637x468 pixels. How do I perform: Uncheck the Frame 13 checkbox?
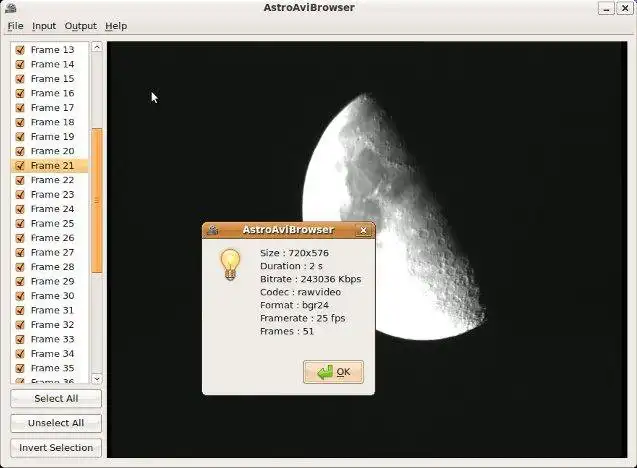coord(20,49)
